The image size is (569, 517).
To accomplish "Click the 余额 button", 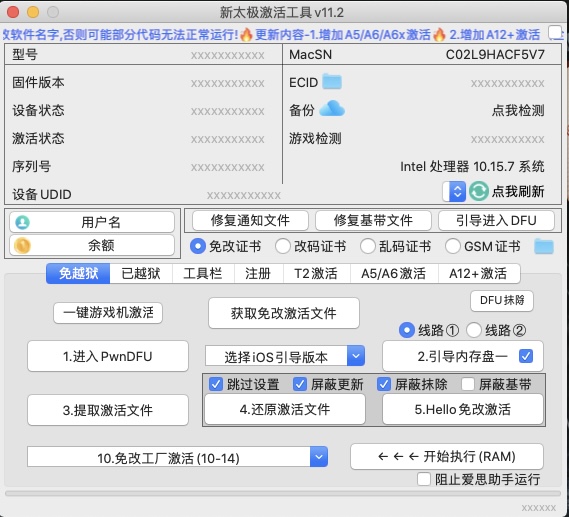I will [92, 246].
